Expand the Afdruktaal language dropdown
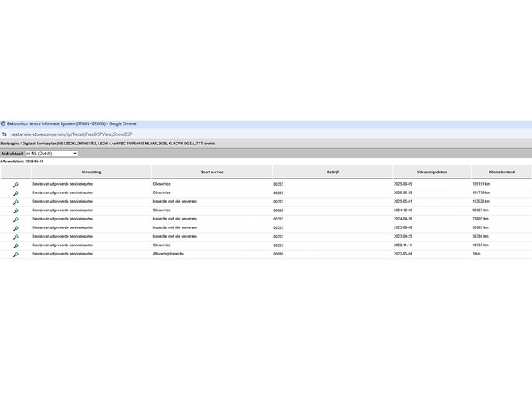This screenshot has width=532, height=399. point(51,154)
